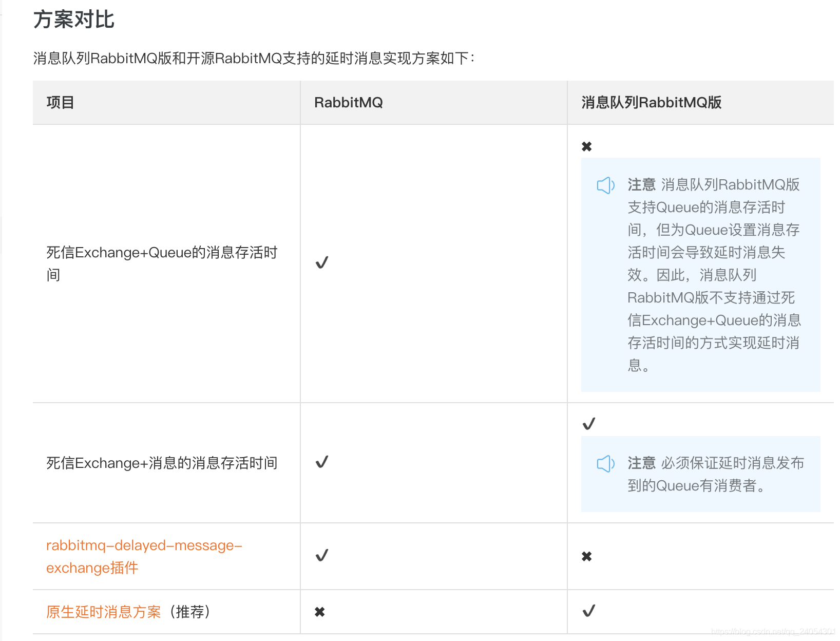The image size is (840, 641).
Task: Click the cross mark above the first 注意 note
Action: click(x=587, y=146)
